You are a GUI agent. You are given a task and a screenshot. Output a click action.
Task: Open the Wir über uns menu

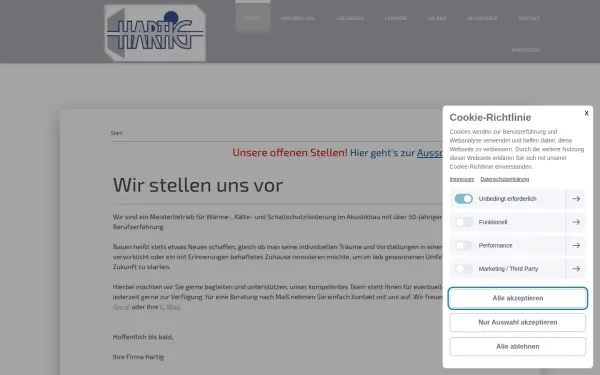pyautogui.click(x=297, y=18)
